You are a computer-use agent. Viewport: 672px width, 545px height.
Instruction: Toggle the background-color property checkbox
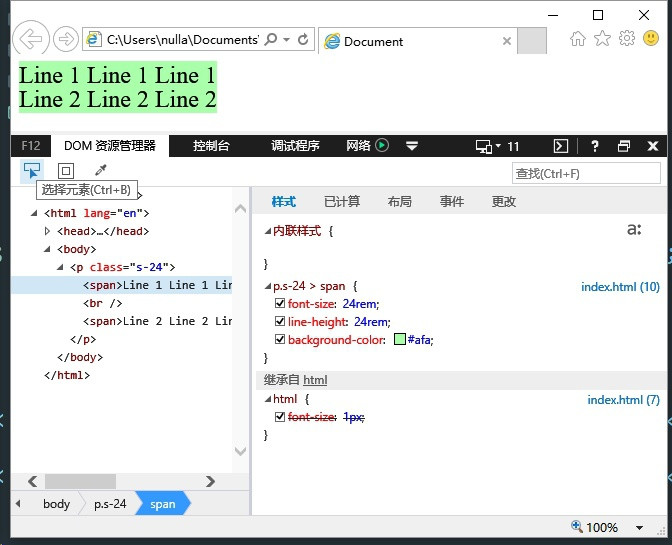click(280, 340)
